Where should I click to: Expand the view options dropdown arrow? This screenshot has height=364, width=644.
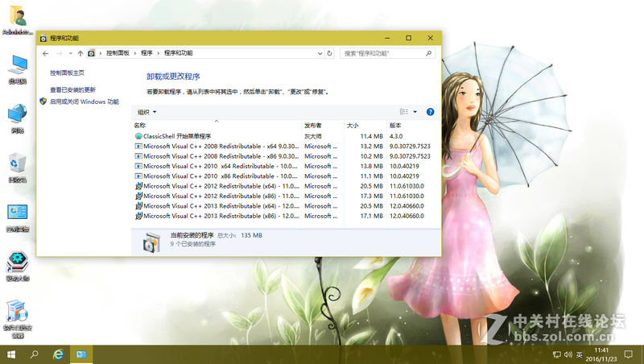tap(415, 112)
